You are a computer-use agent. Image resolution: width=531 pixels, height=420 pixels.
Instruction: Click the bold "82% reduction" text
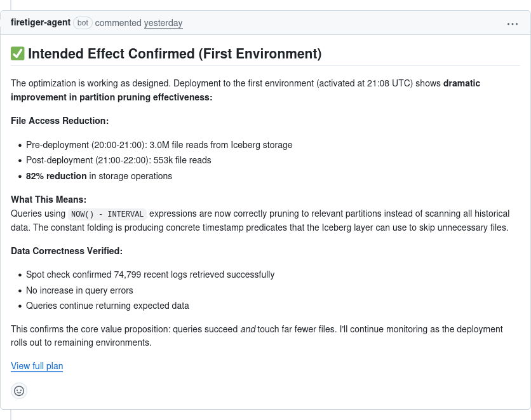pyautogui.click(x=57, y=176)
